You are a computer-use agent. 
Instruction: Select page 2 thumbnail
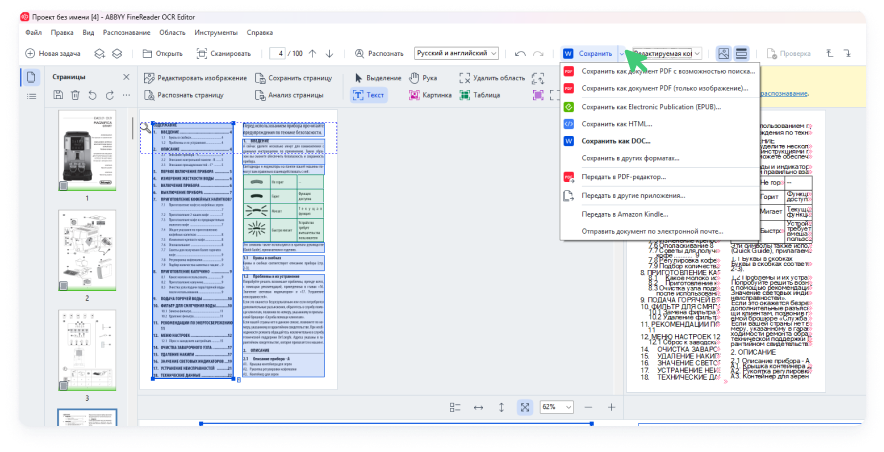click(87, 250)
